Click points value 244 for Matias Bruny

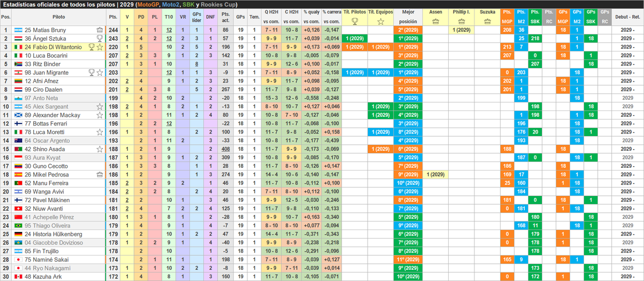pos(113,30)
